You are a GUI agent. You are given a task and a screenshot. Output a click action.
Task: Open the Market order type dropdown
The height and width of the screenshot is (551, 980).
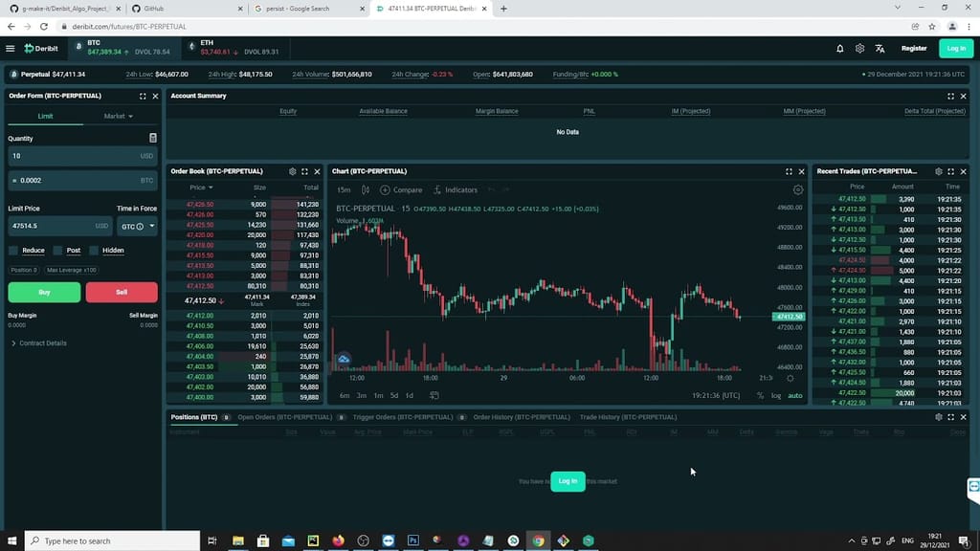pyautogui.click(x=117, y=117)
